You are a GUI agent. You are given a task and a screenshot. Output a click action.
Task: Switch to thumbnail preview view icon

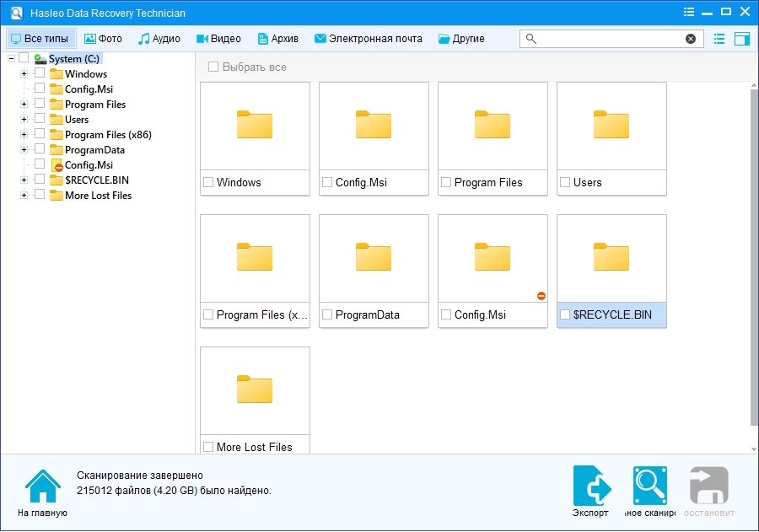tap(741, 39)
